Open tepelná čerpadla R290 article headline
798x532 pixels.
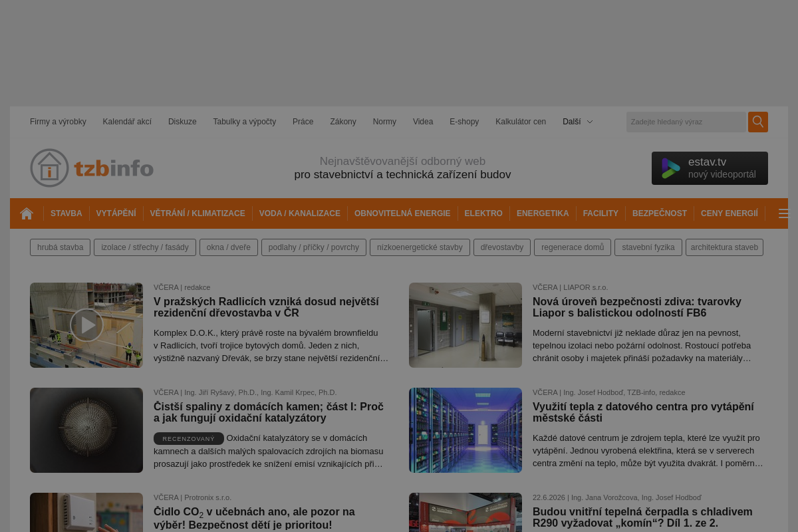tap(642, 517)
